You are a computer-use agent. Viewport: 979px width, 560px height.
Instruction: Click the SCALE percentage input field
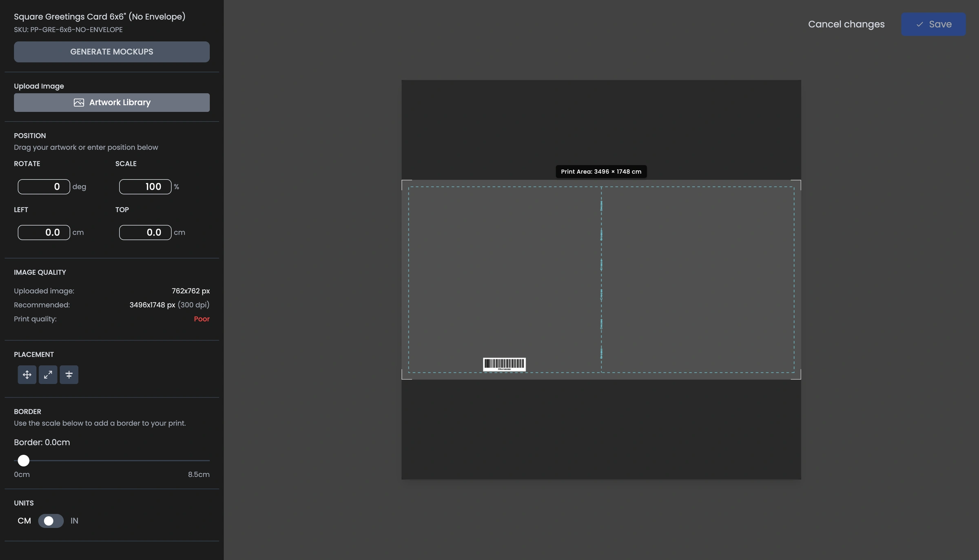tap(145, 186)
